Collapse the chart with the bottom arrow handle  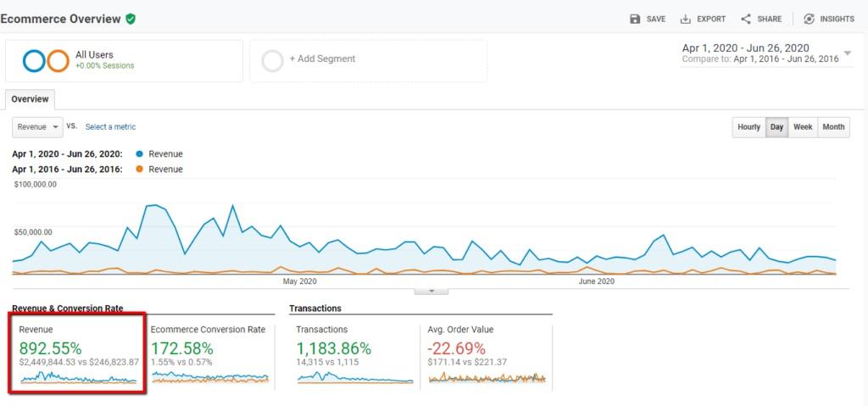(x=431, y=292)
